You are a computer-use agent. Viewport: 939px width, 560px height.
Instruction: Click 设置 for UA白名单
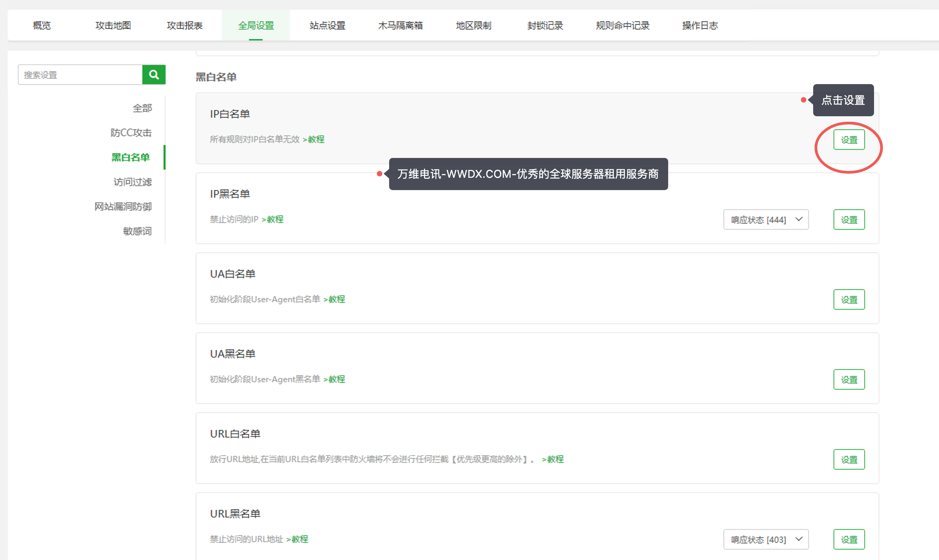(x=849, y=299)
